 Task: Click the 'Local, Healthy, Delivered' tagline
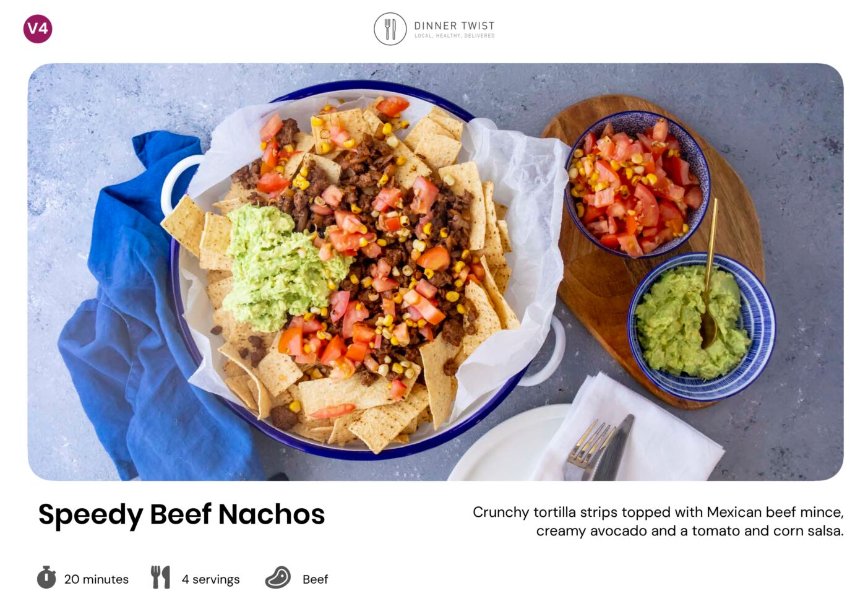pos(454,36)
